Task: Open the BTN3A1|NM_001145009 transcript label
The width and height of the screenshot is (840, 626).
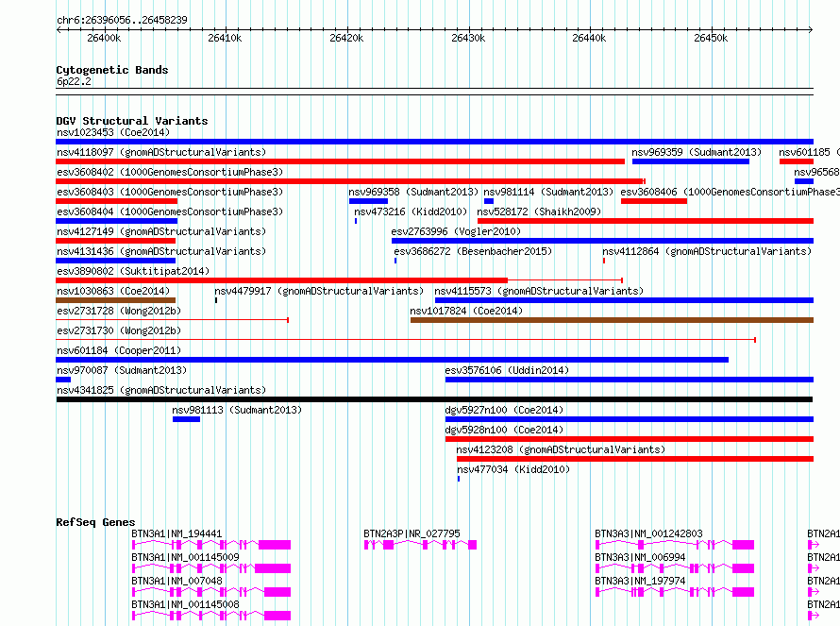Action: click(x=185, y=557)
